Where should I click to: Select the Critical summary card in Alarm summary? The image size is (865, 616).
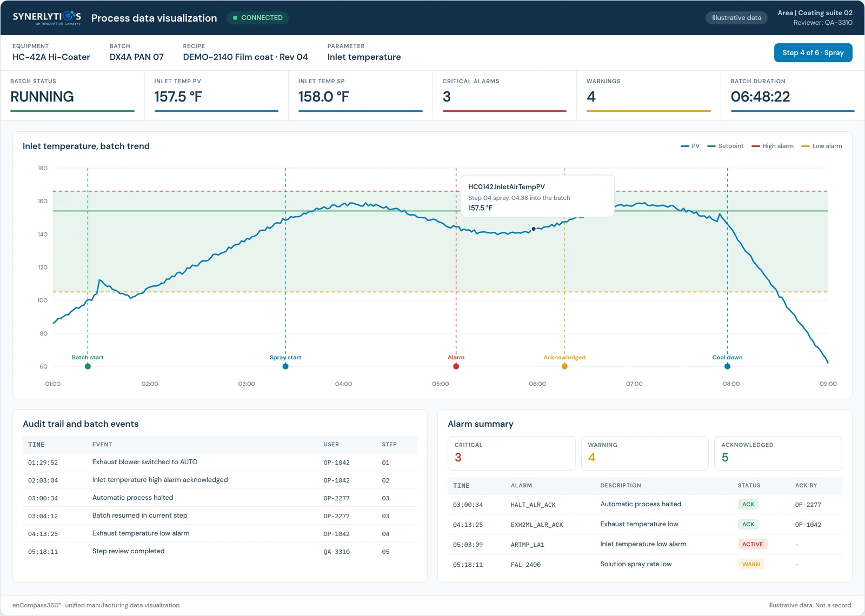click(511, 453)
